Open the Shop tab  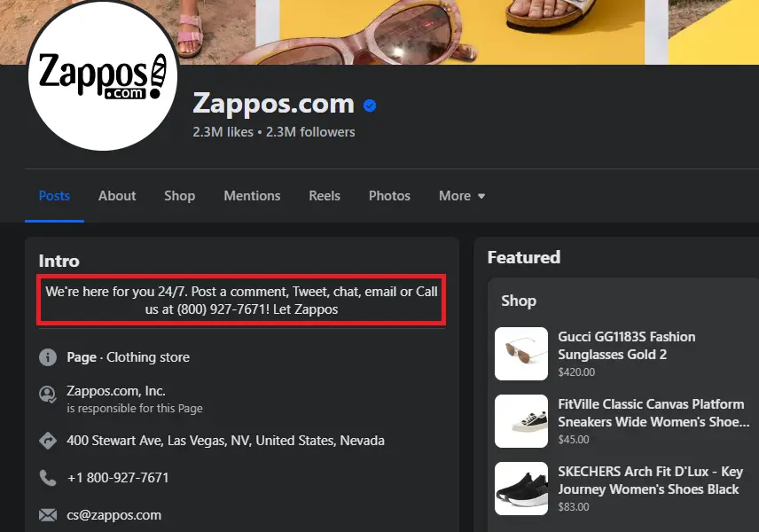(x=179, y=196)
